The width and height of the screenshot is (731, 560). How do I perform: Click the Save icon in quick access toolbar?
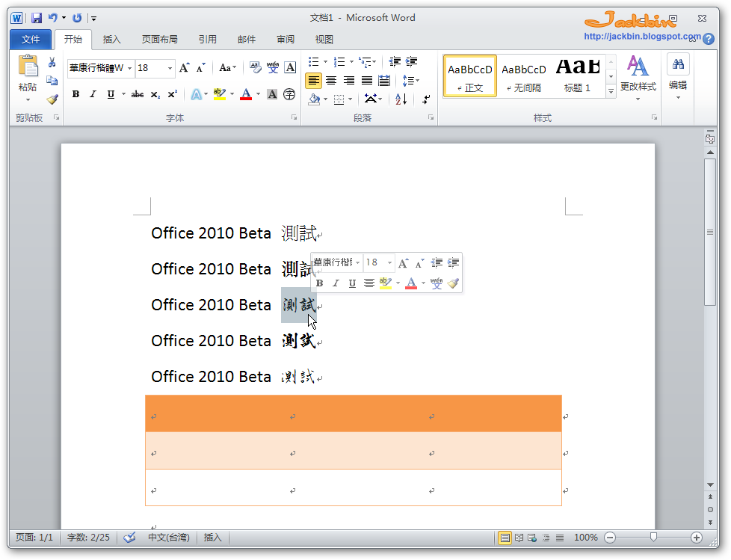37,18
